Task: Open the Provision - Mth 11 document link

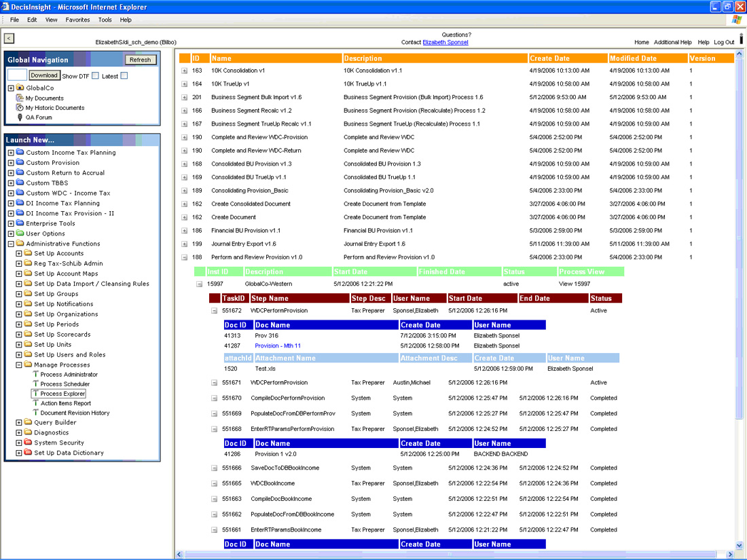Action: click(278, 346)
